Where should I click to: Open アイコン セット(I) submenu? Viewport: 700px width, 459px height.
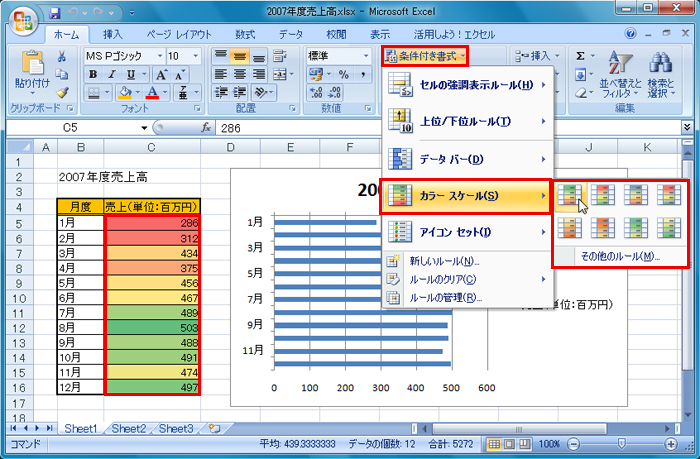(467, 232)
